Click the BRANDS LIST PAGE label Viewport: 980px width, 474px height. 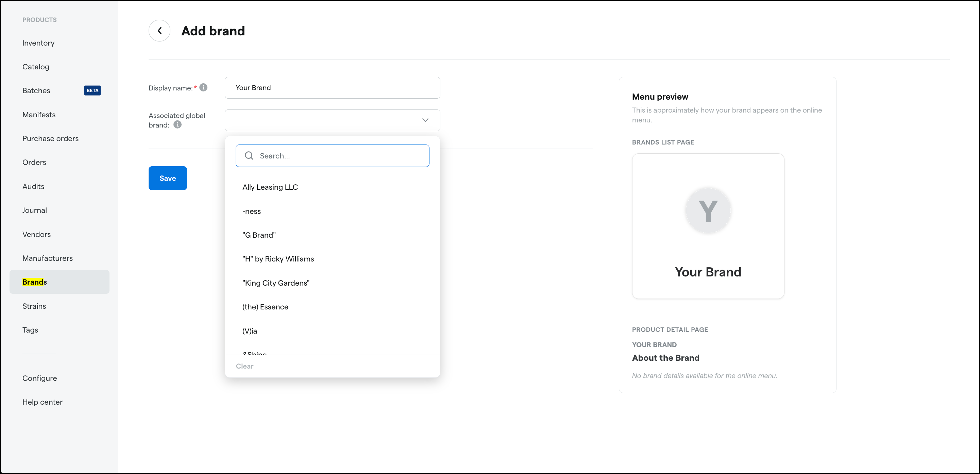coord(663,142)
